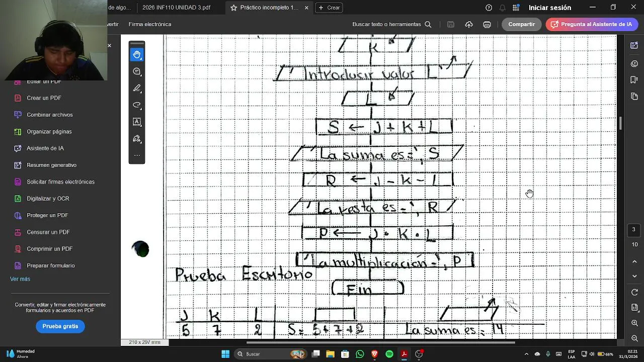Zoom in with plus magnifier
This screenshot has height=362, width=644.
(634, 323)
